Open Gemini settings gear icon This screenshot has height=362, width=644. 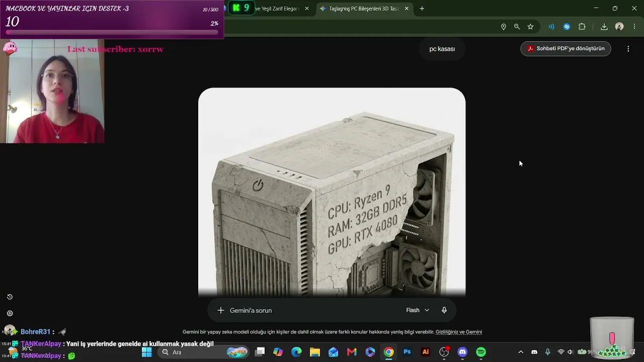click(10, 313)
